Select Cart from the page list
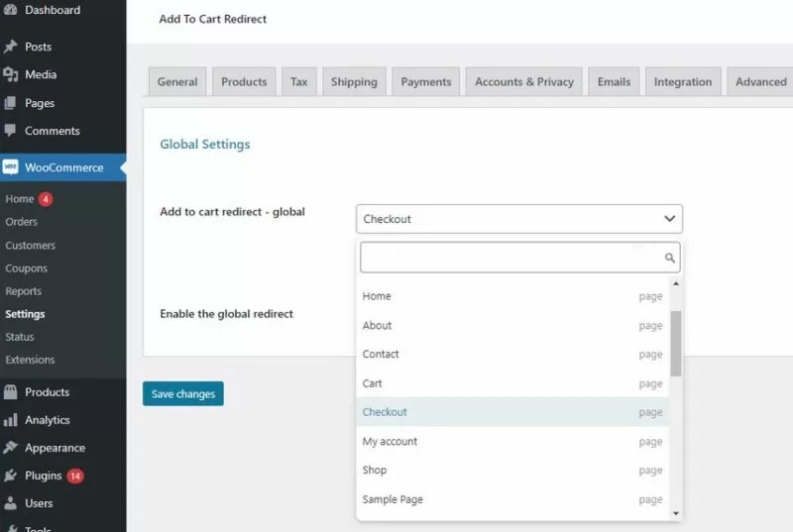This screenshot has height=532, width=793. coord(373,383)
